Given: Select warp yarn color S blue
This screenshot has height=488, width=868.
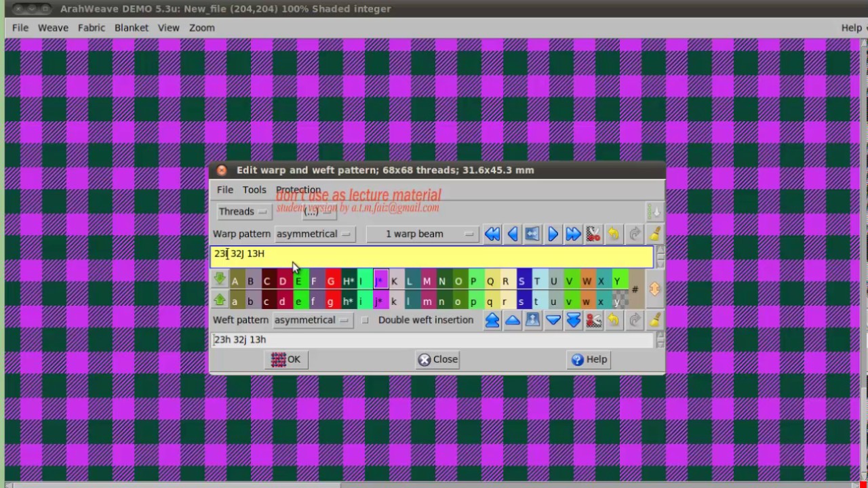Looking at the screenshot, I should coord(521,281).
